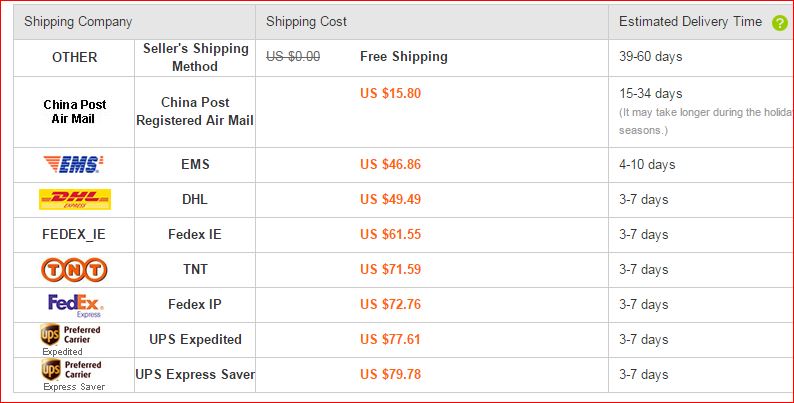Choose the Fedex IE shipping method
The width and height of the screenshot is (794, 403).
coord(195,234)
